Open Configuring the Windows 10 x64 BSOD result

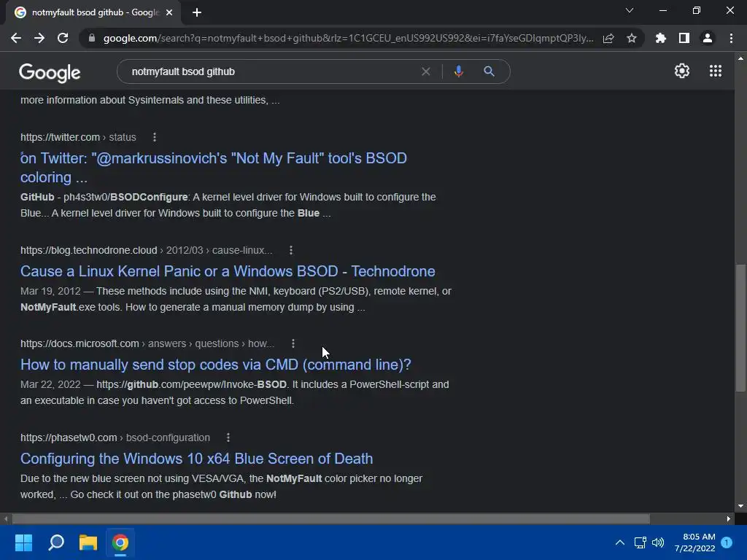point(196,458)
